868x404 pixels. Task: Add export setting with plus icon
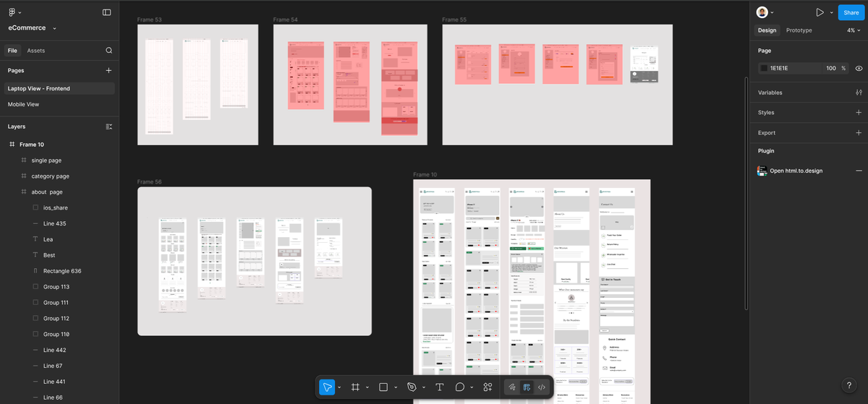(859, 133)
